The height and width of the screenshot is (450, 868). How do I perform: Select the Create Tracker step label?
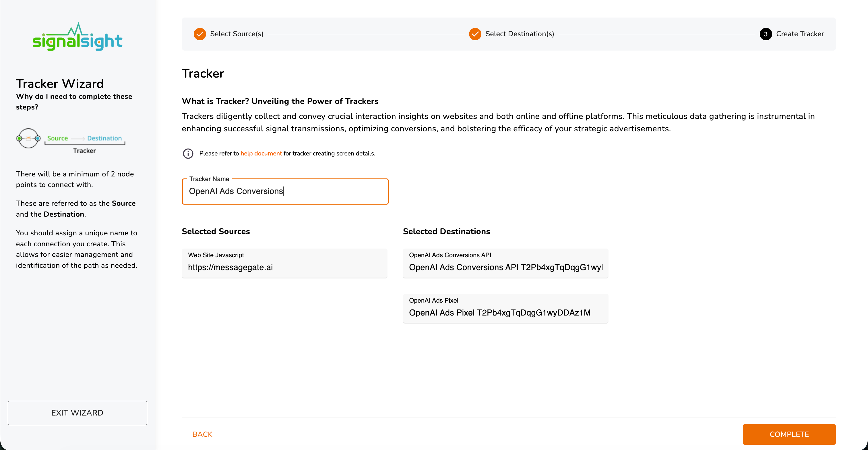pos(800,34)
